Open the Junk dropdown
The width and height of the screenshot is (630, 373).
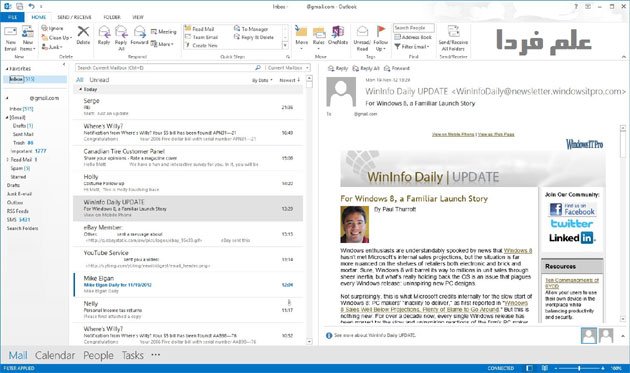click(51, 47)
